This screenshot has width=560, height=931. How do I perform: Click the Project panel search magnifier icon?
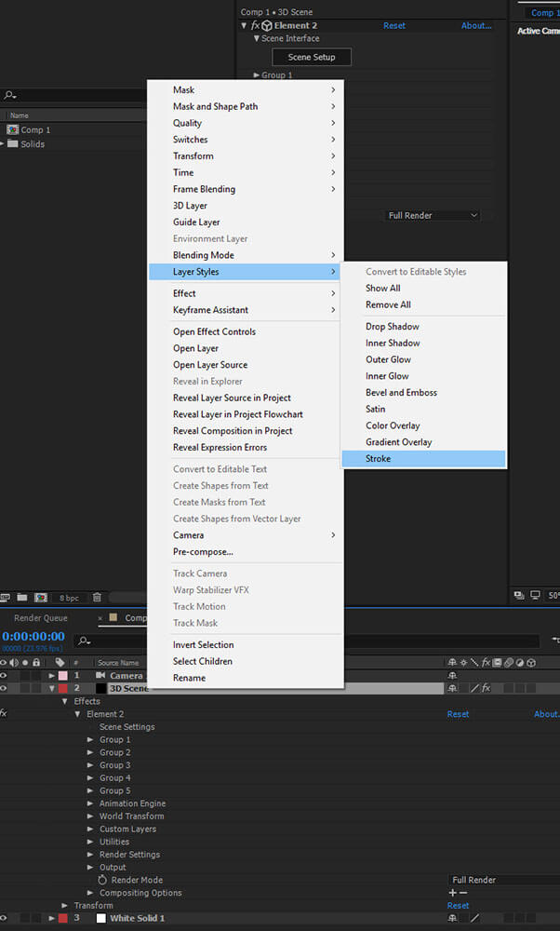(x=9, y=95)
